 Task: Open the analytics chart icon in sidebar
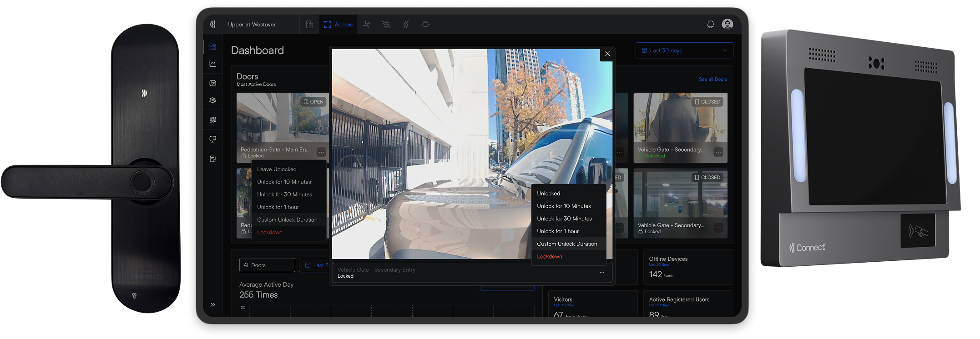[x=213, y=64]
